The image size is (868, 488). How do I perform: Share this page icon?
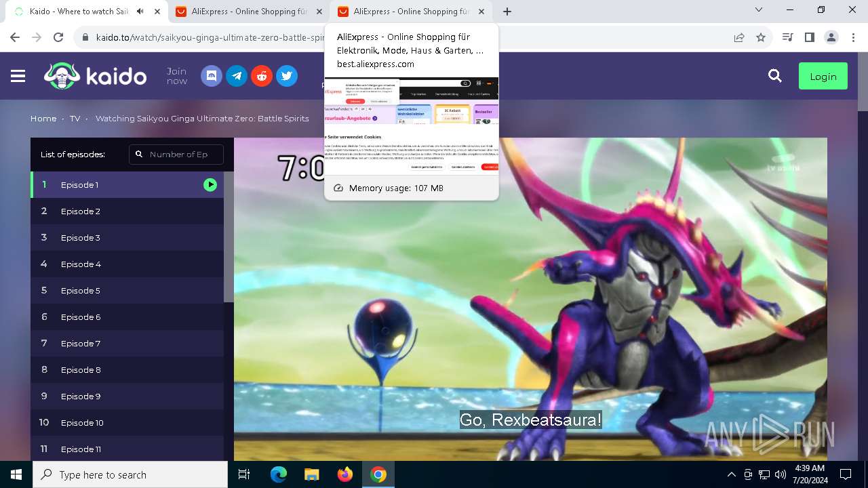(739, 37)
